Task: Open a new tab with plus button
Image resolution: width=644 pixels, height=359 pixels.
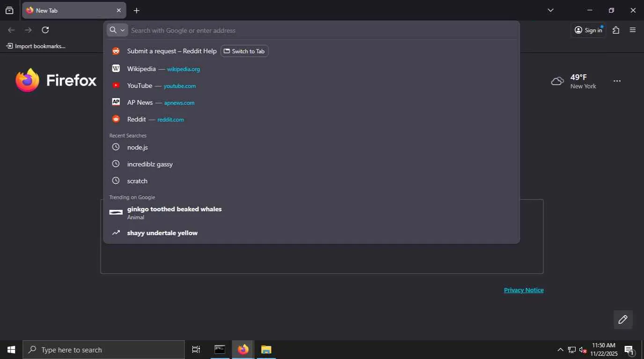Action: click(x=136, y=10)
